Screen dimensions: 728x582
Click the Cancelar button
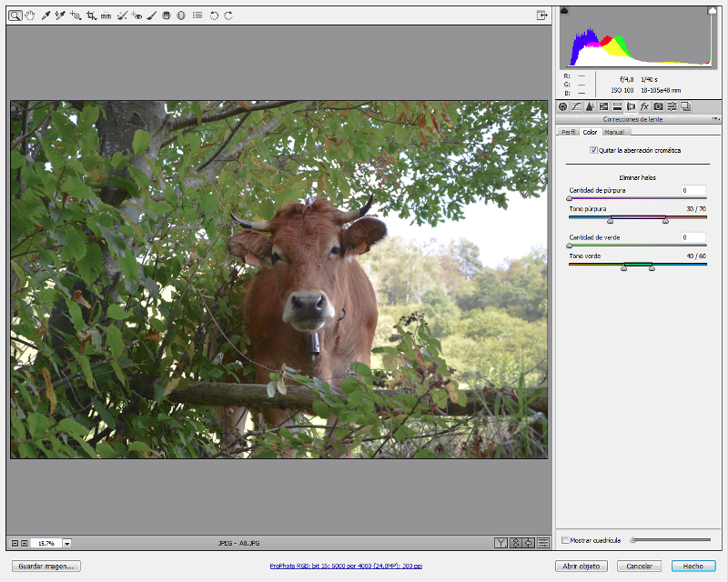click(x=640, y=567)
